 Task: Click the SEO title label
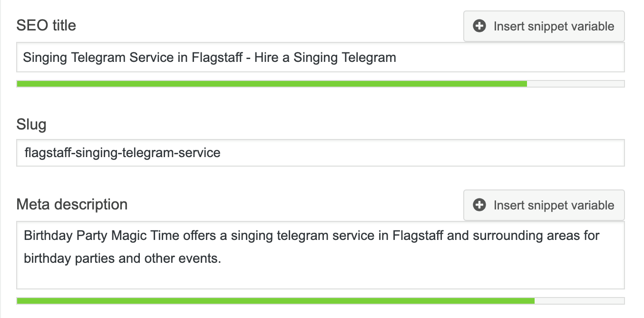[x=46, y=25]
